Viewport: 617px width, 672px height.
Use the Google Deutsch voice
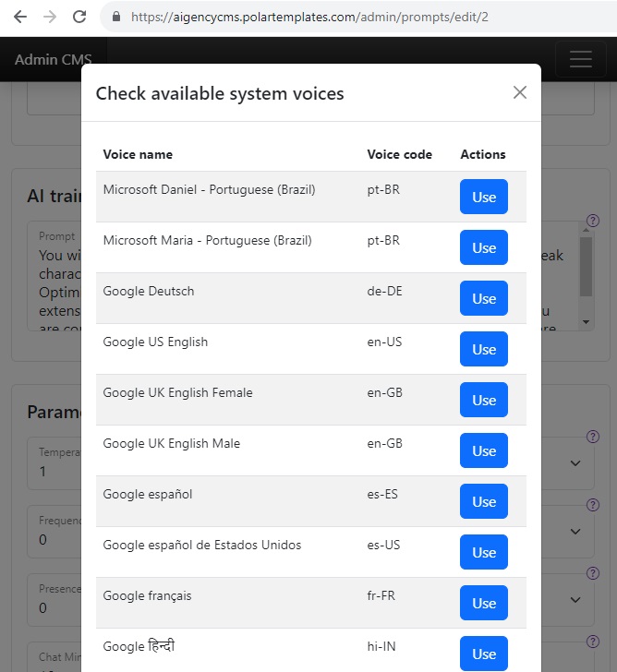click(484, 298)
